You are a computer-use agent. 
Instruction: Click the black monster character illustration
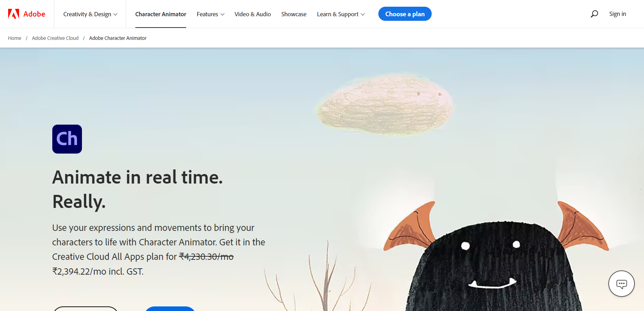coord(495,261)
